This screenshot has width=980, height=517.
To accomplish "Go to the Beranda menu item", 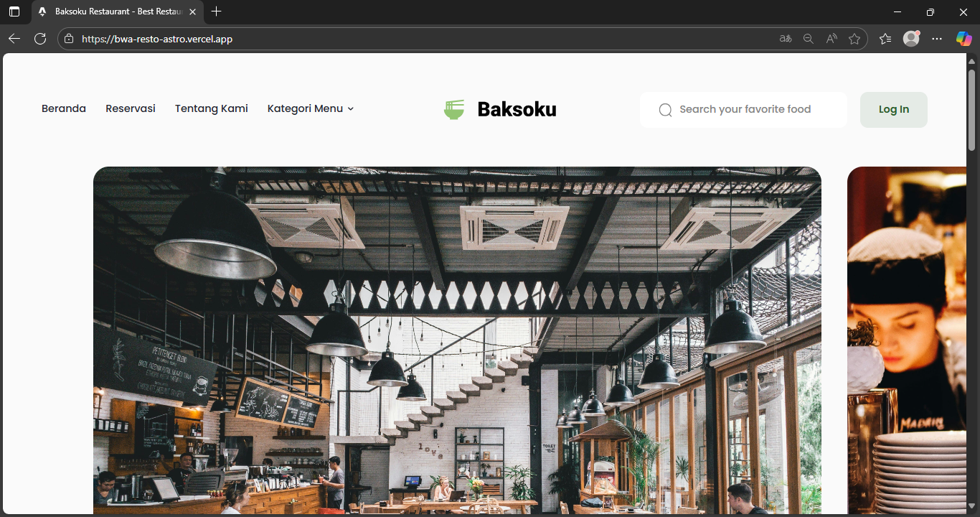I will (64, 108).
